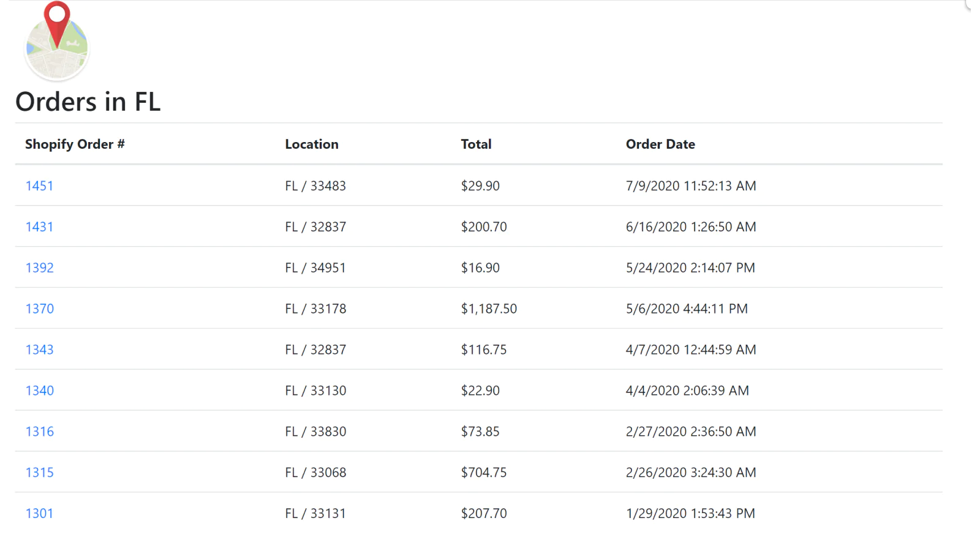Click date 1/29/2020 1:53:43 PM
980x551 pixels.
690,514
